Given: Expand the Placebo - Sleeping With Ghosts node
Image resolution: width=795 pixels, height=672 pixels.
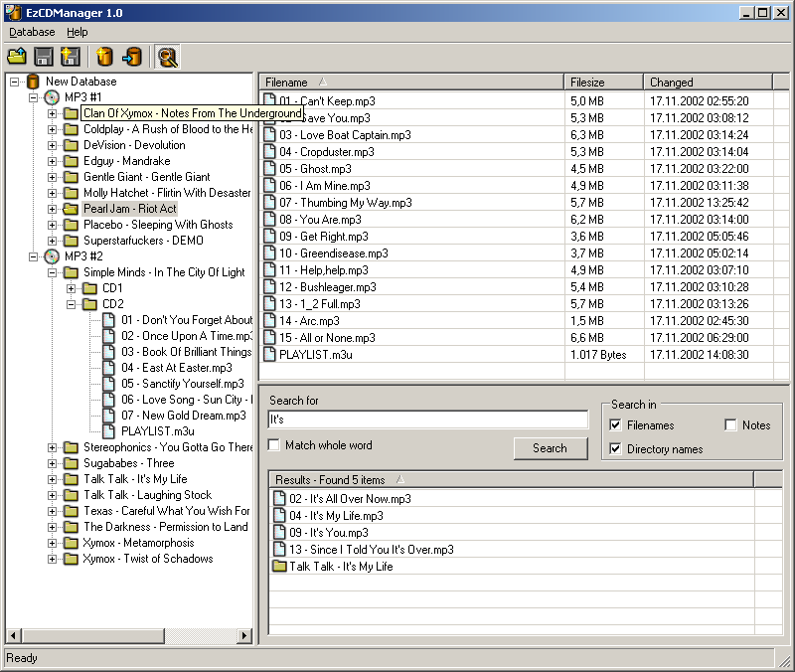Looking at the screenshot, I should 53,225.
